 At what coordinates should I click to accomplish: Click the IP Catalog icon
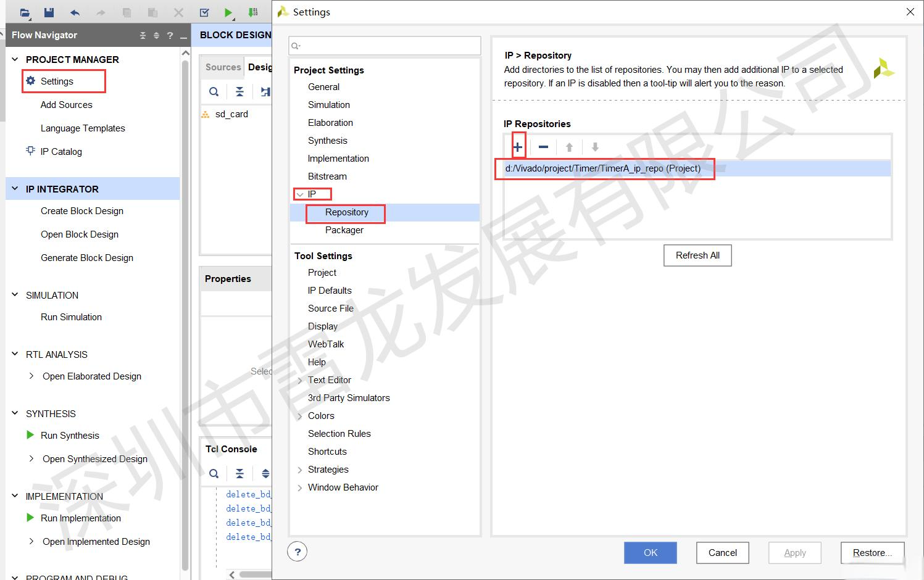coord(31,151)
